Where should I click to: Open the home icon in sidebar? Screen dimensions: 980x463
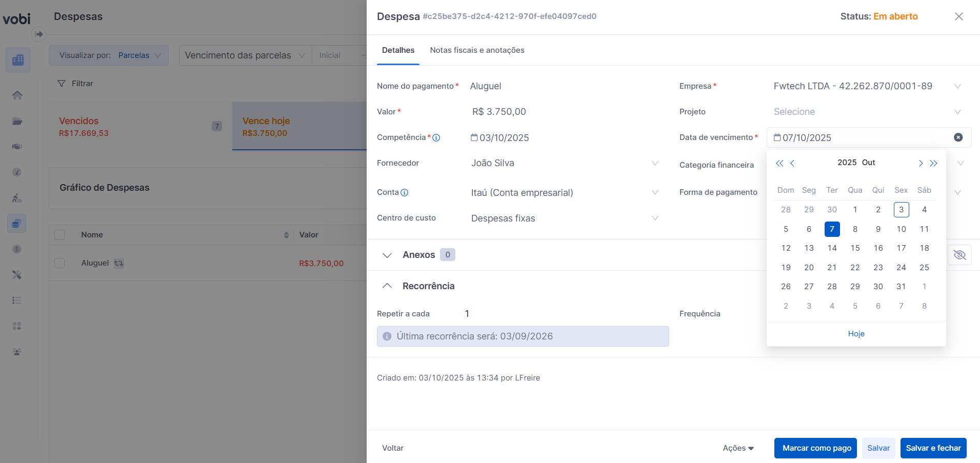point(17,95)
